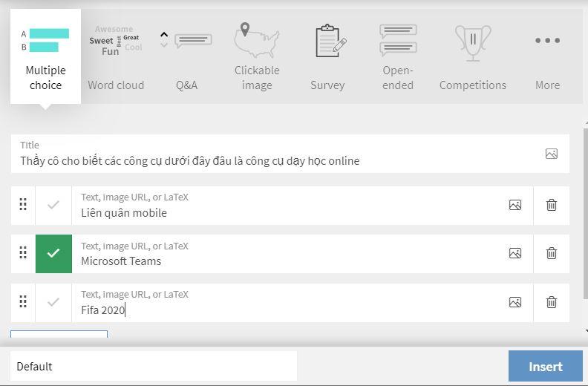Grab the Microsoft Teams drag handle

click(23, 253)
